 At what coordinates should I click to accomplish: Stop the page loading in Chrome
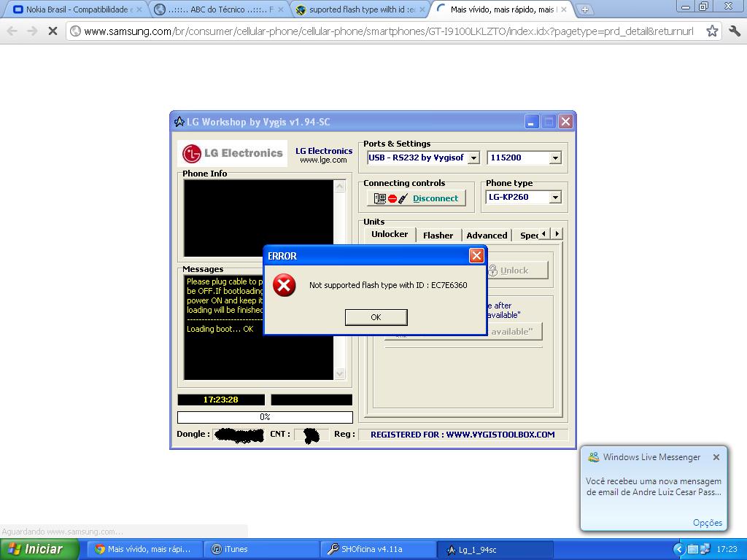point(53,31)
